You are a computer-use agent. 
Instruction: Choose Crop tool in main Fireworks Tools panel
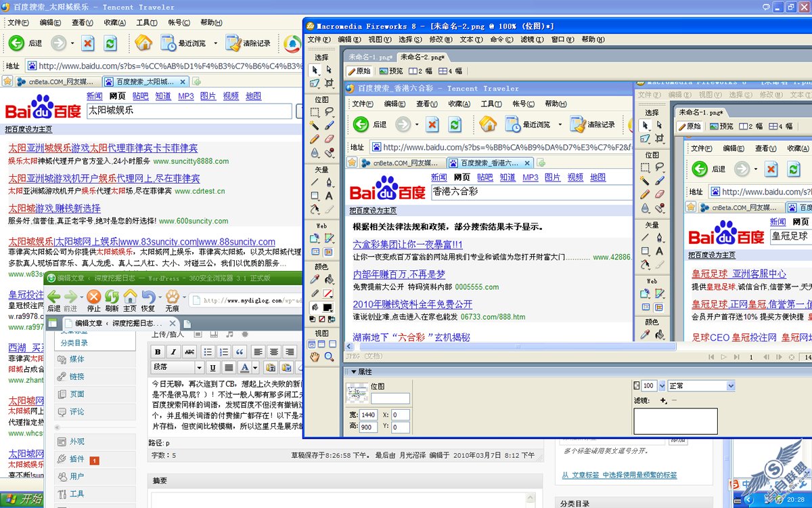coord(329,83)
